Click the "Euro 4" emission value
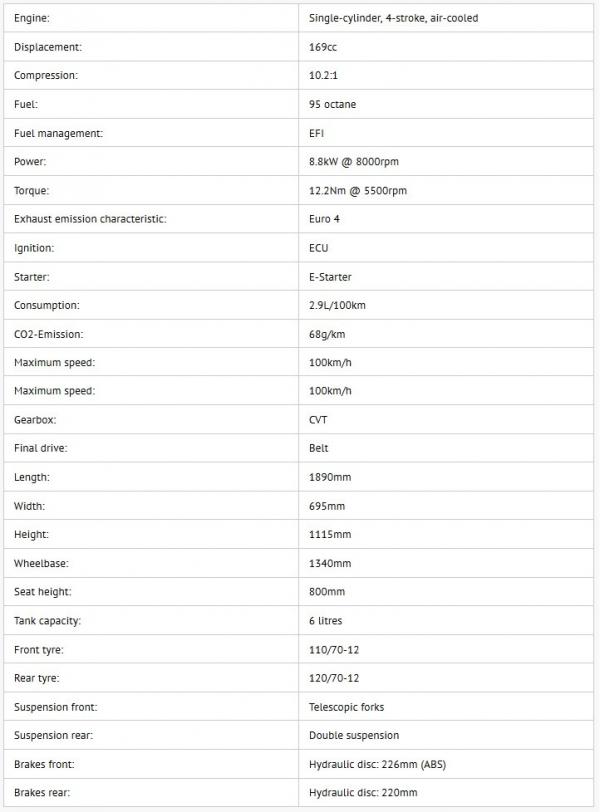 click(x=326, y=219)
